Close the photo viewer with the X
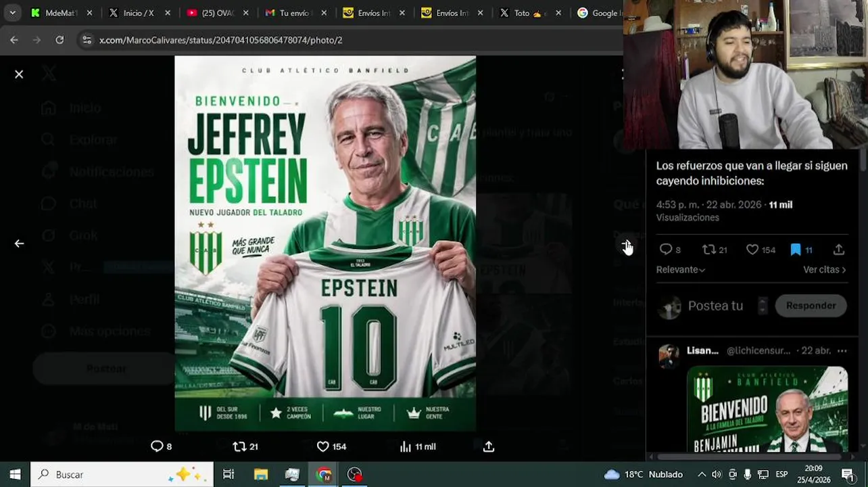Image resolution: width=868 pixels, height=487 pixels. tap(19, 74)
